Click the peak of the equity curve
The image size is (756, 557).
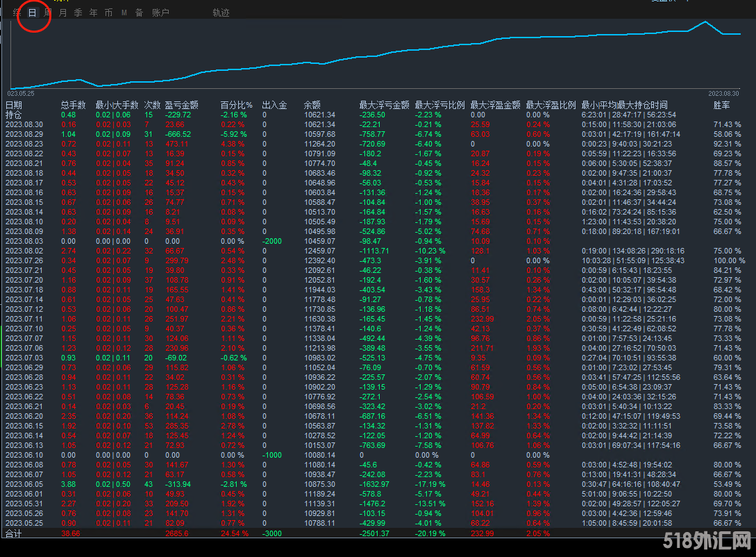click(705, 22)
